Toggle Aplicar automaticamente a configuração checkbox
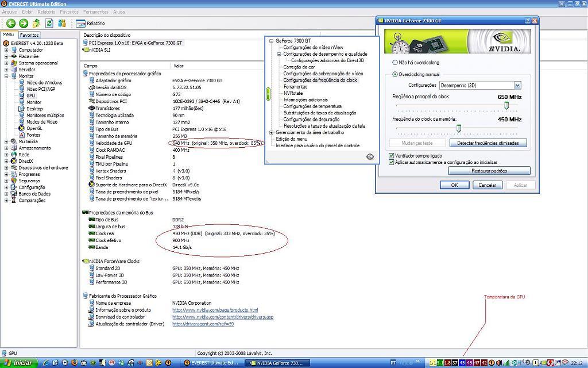Screen dimensions: 588x368 click(x=392, y=162)
